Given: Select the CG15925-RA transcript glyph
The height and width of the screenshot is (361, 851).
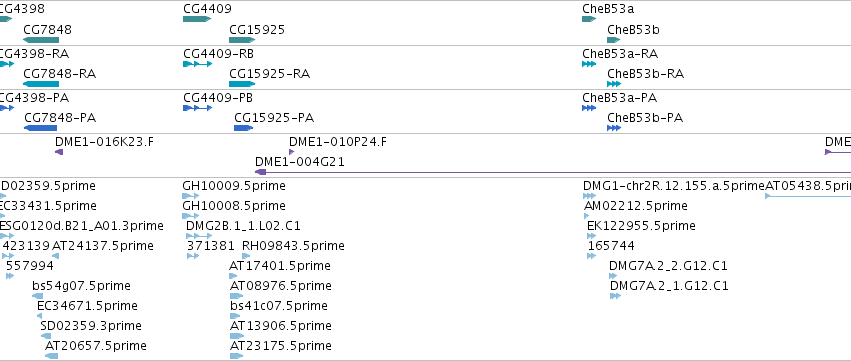Looking at the screenshot, I should 242,84.
